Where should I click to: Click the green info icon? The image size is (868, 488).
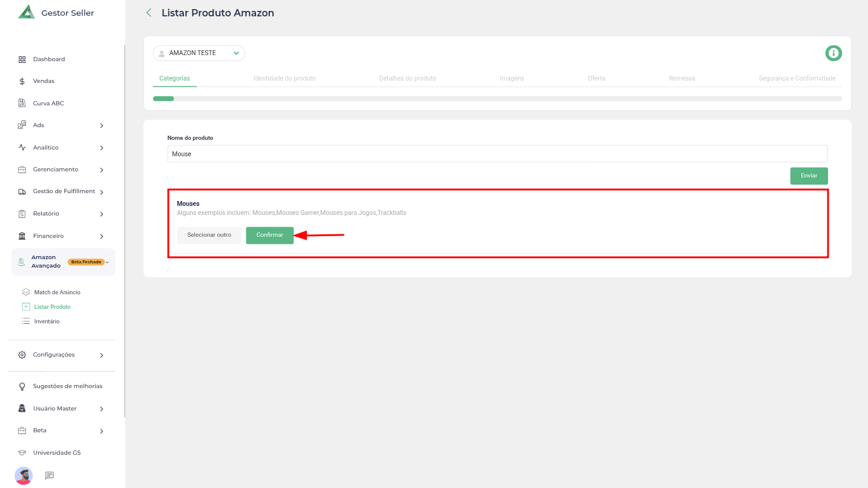click(833, 53)
